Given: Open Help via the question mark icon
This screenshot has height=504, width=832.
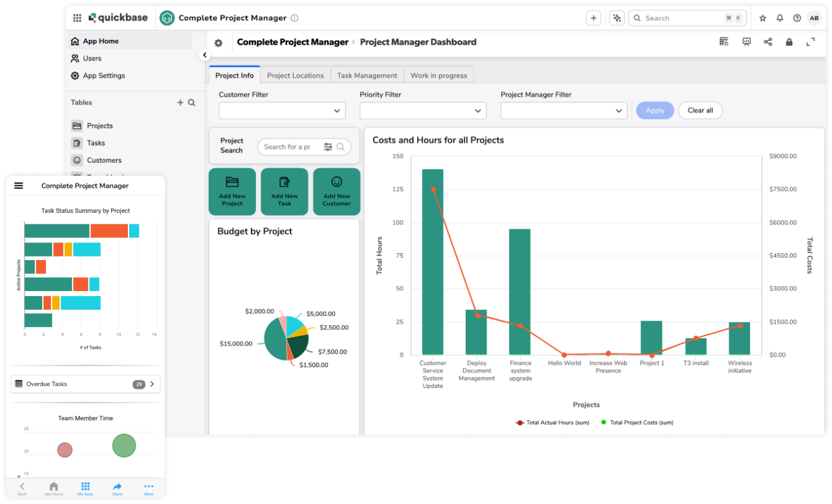Looking at the screenshot, I should tap(797, 18).
